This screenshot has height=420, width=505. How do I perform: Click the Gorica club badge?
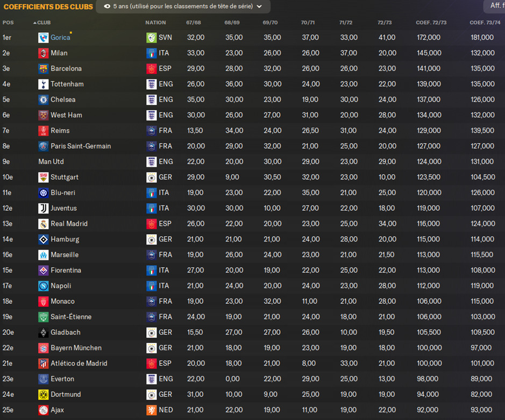(x=43, y=38)
